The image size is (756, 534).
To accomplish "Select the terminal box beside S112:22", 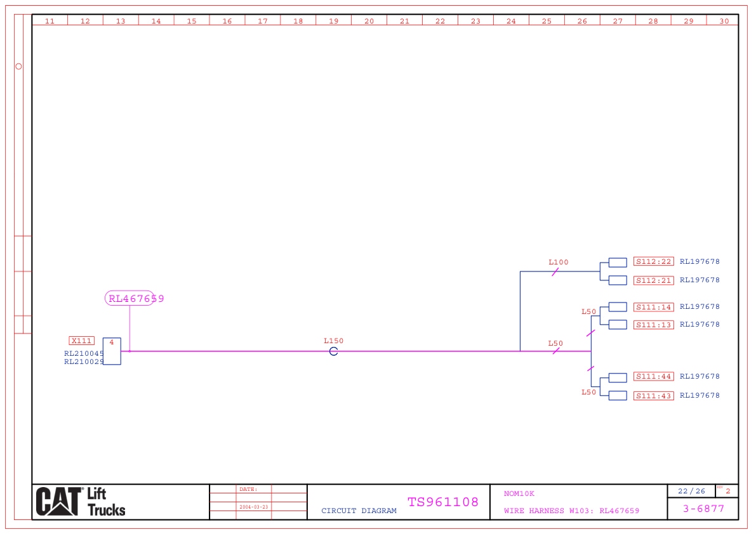I will 618,262.
